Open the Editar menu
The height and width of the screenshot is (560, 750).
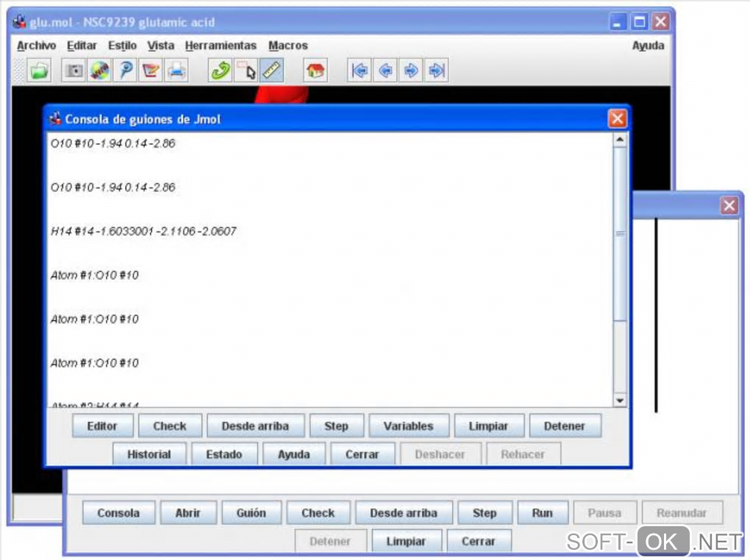(x=82, y=46)
